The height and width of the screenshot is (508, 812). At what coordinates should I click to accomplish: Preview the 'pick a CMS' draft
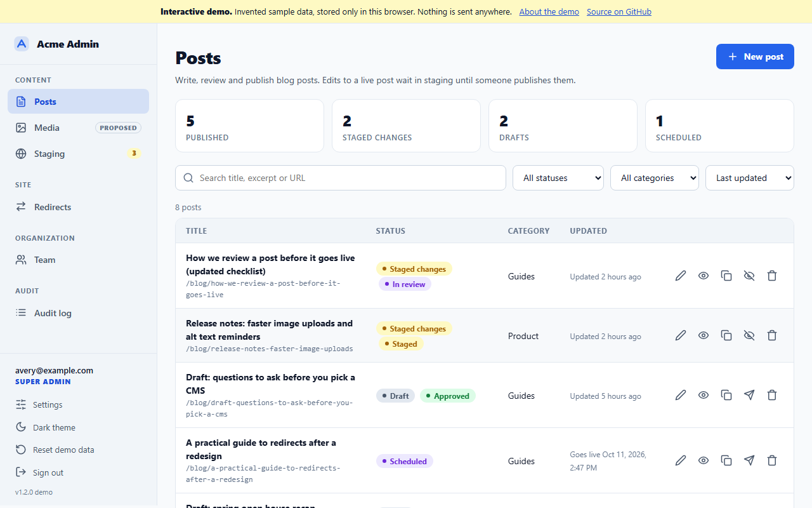(x=704, y=395)
